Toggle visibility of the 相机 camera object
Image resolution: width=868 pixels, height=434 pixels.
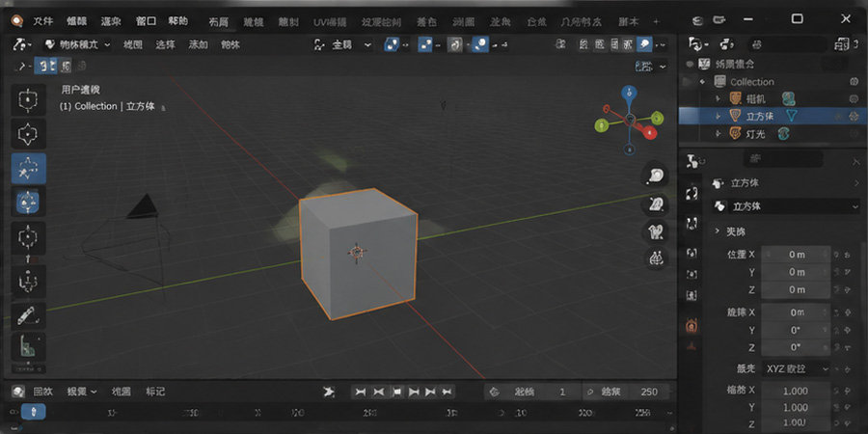854,99
